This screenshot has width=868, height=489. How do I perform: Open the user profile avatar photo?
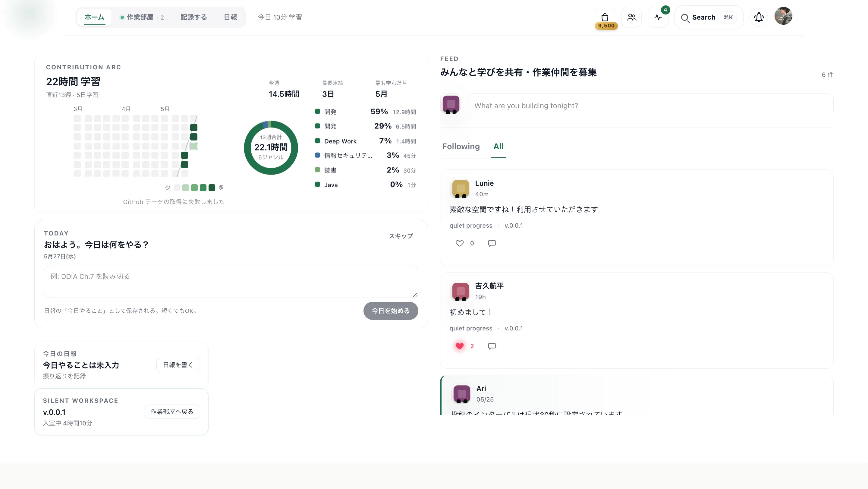783,16
